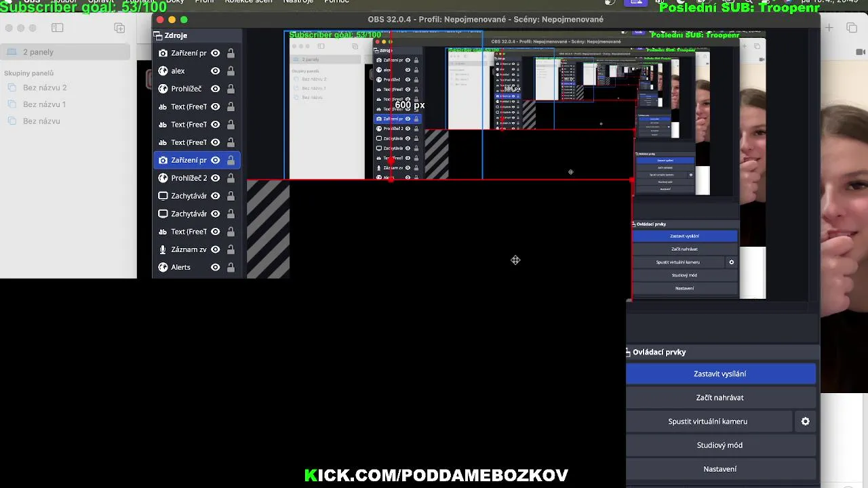
Task: Open the Pomoc menu
Action: pos(336,2)
